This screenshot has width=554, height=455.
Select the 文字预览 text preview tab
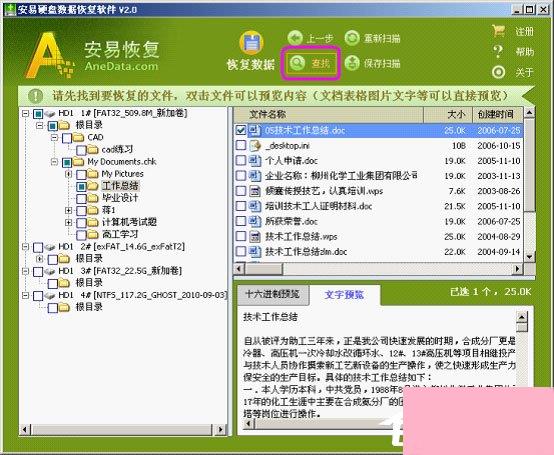344,295
